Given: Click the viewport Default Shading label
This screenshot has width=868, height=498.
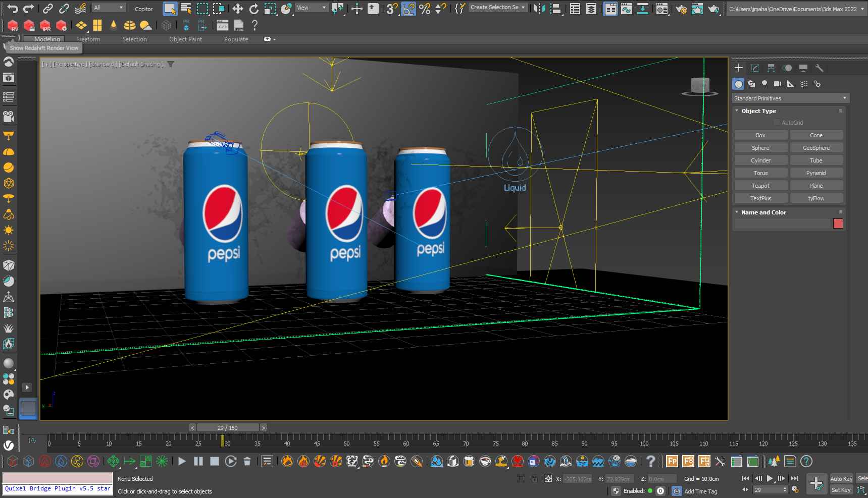Looking at the screenshot, I should point(141,65).
